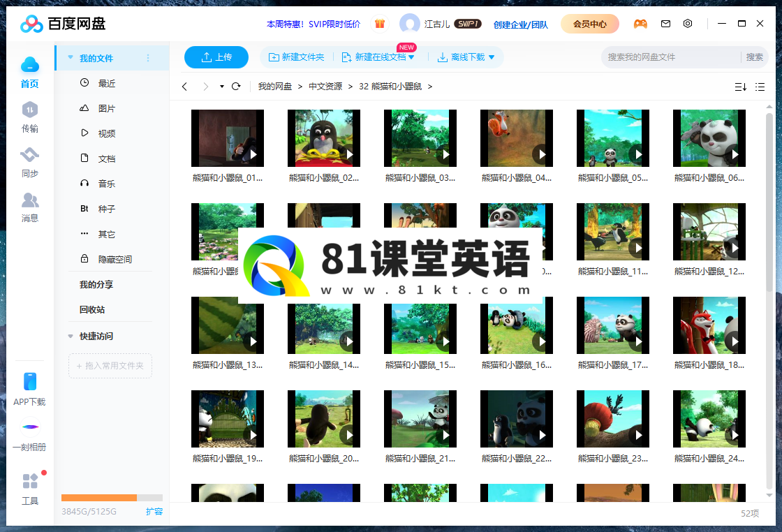Click the 新建文件夹 button
The height and width of the screenshot is (532, 782).
(x=296, y=57)
